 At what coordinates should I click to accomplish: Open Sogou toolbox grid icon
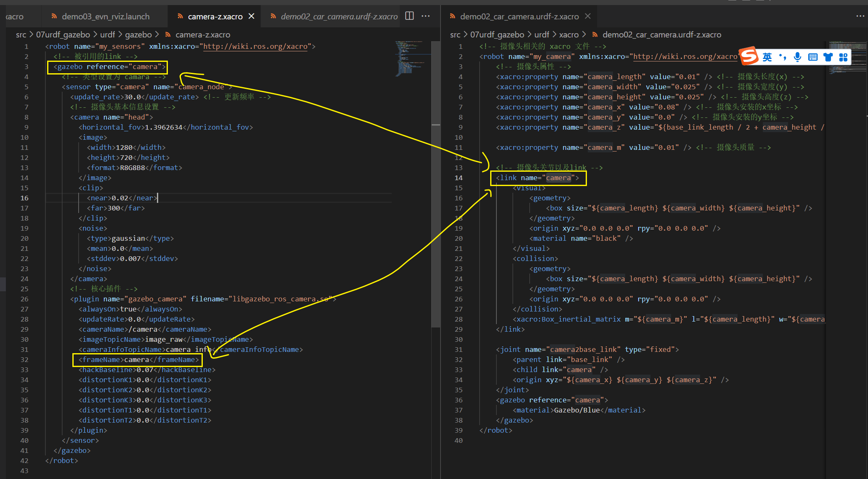point(843,57)
